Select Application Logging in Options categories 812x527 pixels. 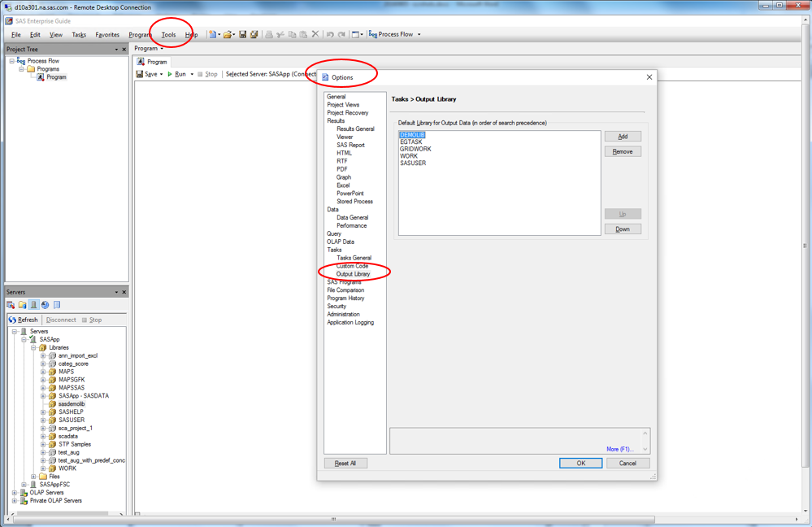[350, 322]
